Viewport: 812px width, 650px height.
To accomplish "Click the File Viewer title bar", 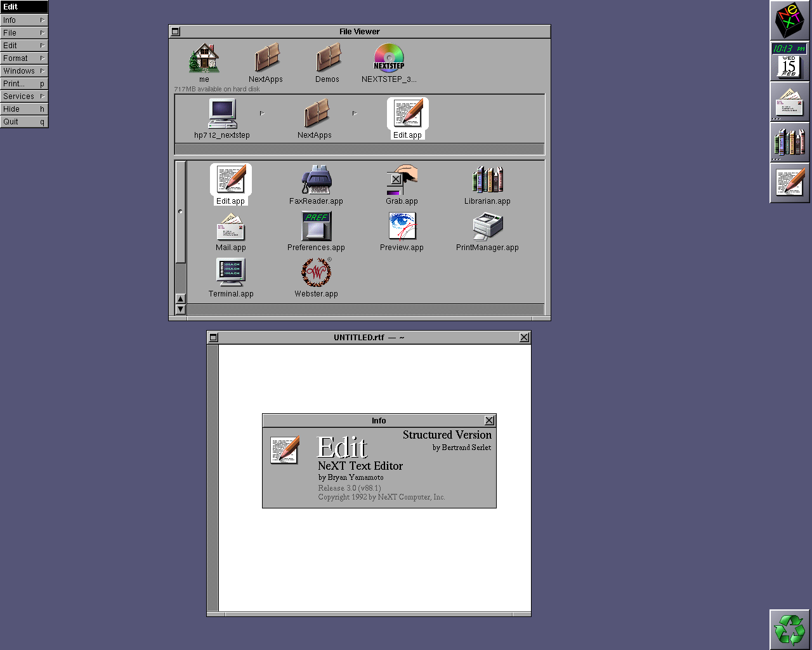I will [360, 31].
